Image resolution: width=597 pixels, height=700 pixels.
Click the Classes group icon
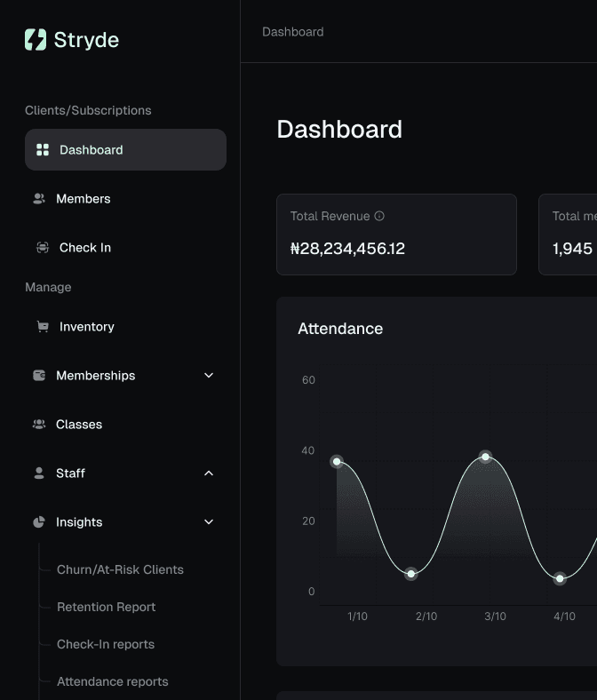click(x=39, y=424)
